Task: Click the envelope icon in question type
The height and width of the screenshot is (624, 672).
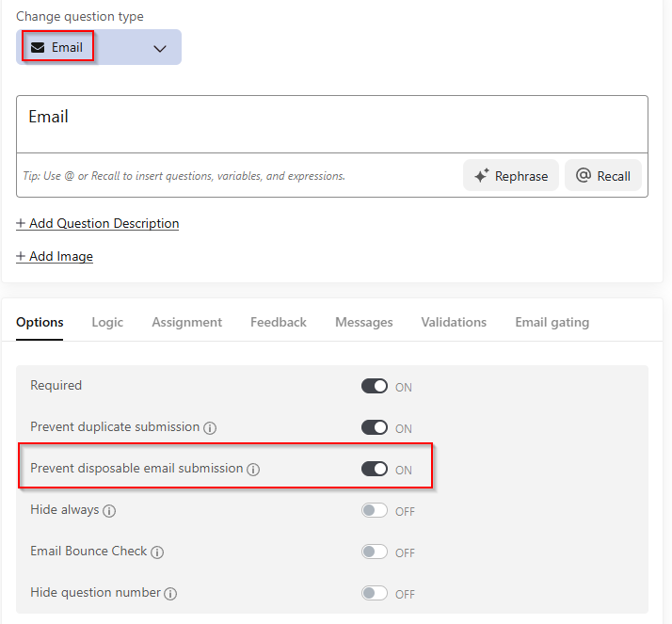Action: [38, 48]
